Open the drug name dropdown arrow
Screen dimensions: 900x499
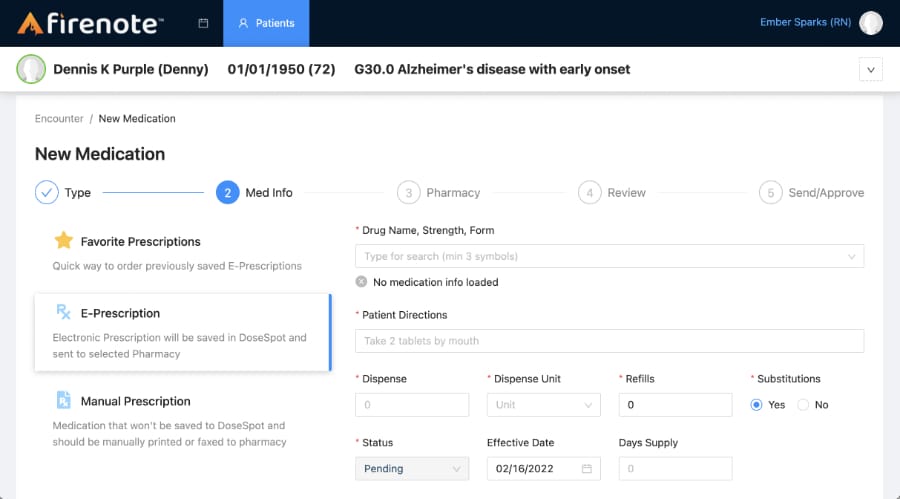pyautogui.click(x=852, y=257)
